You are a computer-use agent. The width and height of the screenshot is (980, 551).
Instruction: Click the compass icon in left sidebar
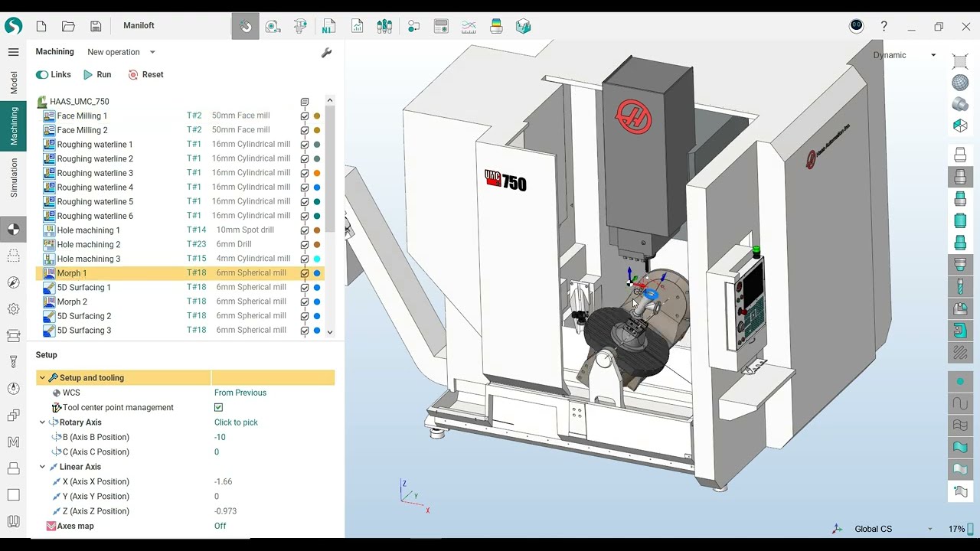pos(13,282)
